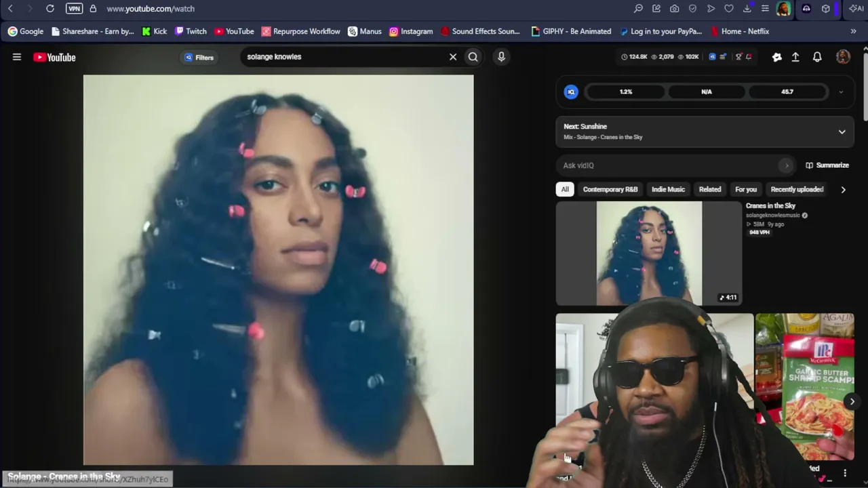Open the headphones extension icon
This screenshot has width=868, height=488.
pos(806,9)
